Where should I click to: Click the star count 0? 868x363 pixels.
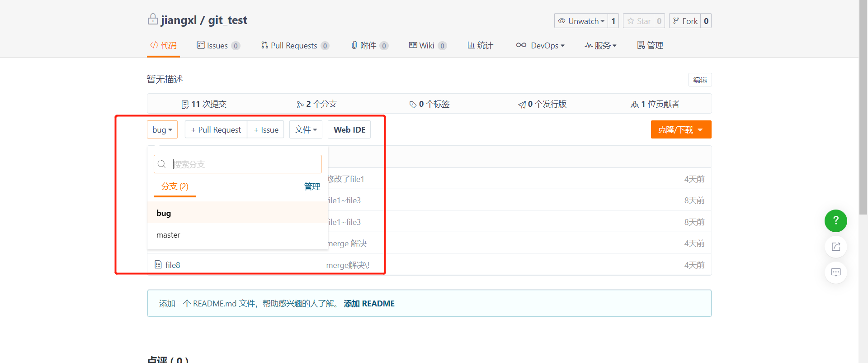pyautogui.click(x=659, y=21)
